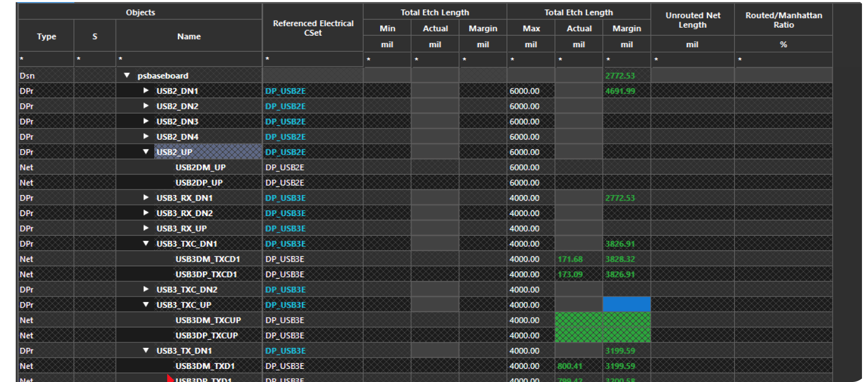
Task: Collapse the USB2_UP differential pair
Action: [x=146, y=152]
